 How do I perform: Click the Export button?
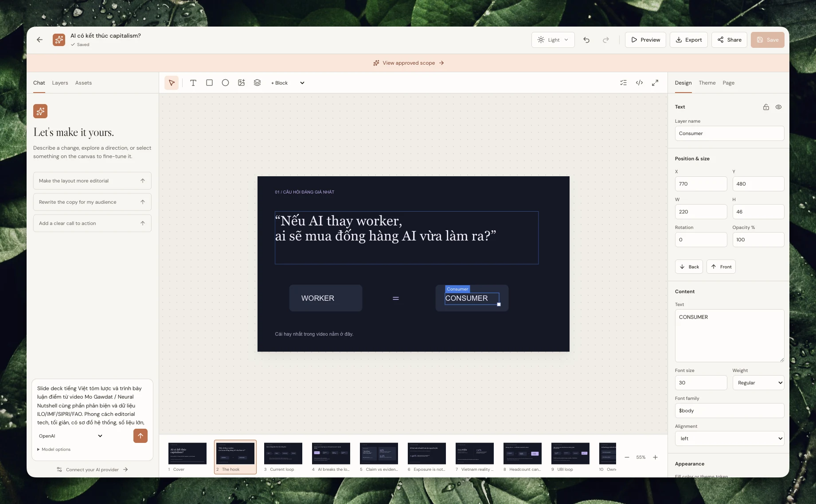tap(689, 40)
